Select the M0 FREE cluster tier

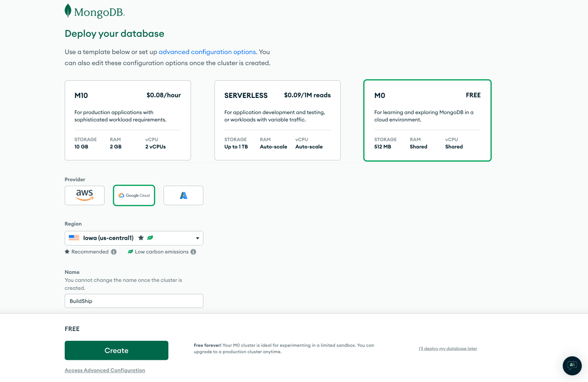pyautogui.click(x=427, y=120)
